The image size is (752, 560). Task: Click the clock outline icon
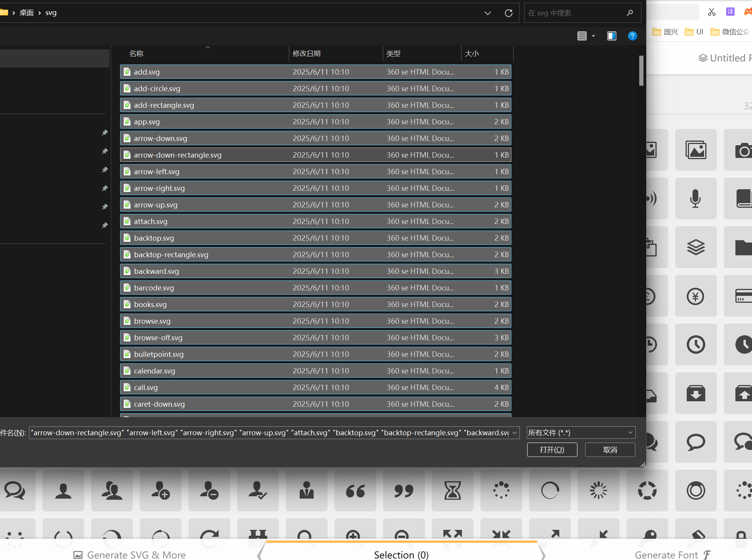tap(695, 344)
